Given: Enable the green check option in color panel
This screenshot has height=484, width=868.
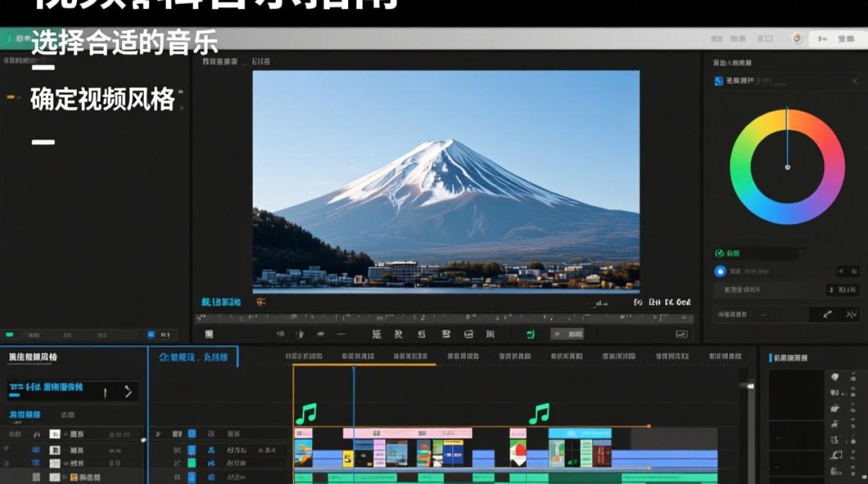Looking at the screenshot, I should tap(719, 254).
